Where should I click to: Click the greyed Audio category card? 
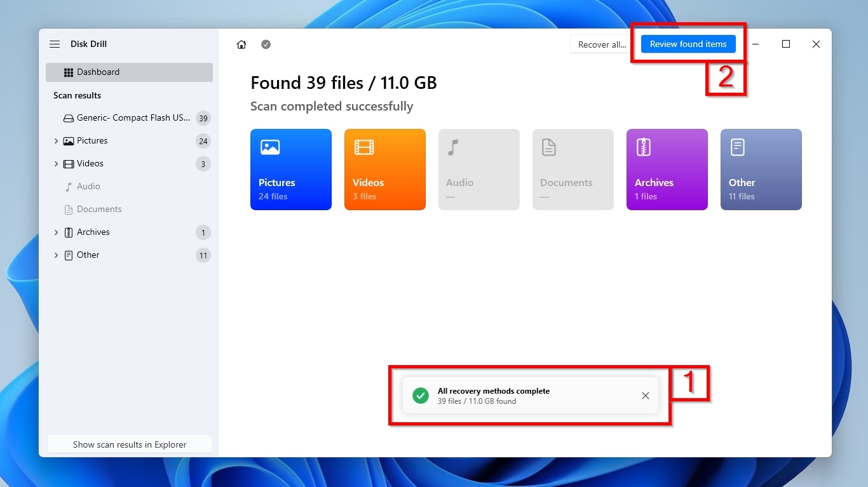pos(479,170)
